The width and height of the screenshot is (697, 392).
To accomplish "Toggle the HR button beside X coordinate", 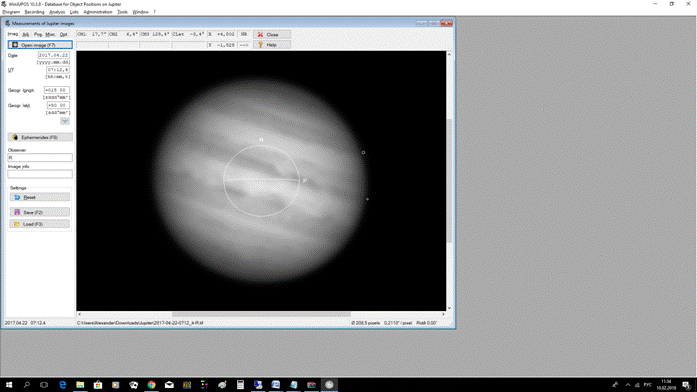I will (x=244, y=34).
